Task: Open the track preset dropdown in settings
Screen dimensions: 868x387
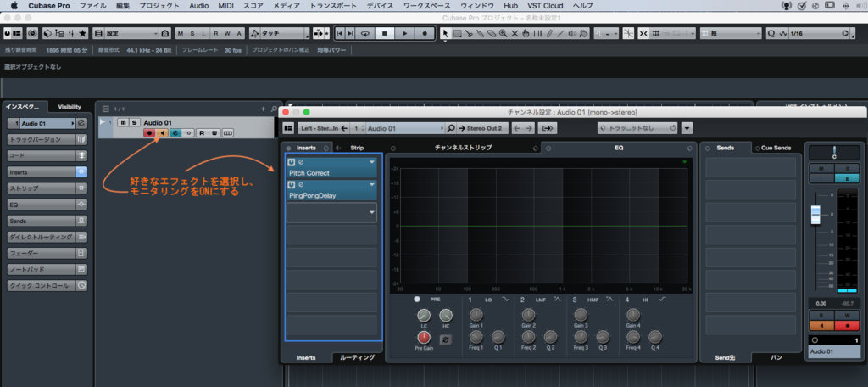Action: click(x=637, y=128)
